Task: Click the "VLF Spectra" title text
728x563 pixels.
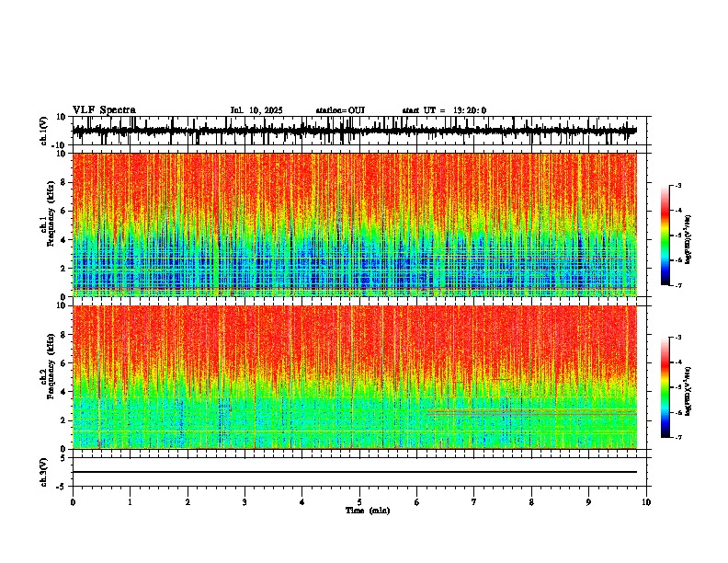Action: (x=105, y=110)
